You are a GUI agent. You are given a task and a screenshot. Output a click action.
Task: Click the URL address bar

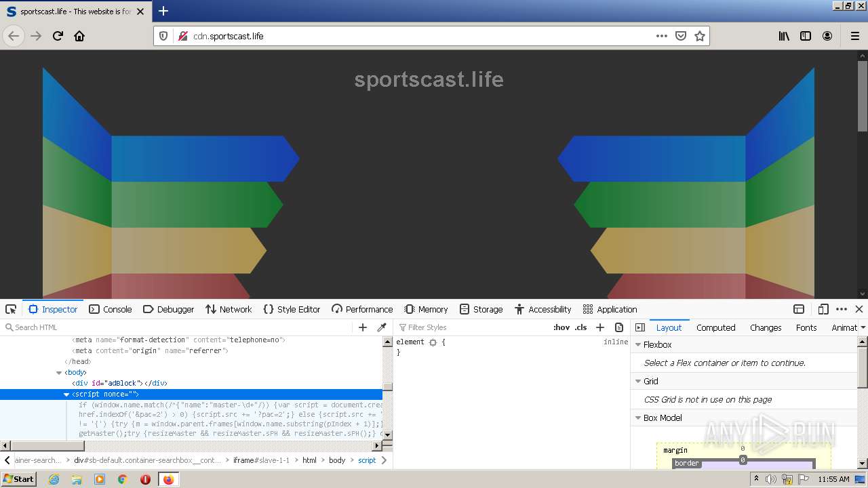coord(422,36)
